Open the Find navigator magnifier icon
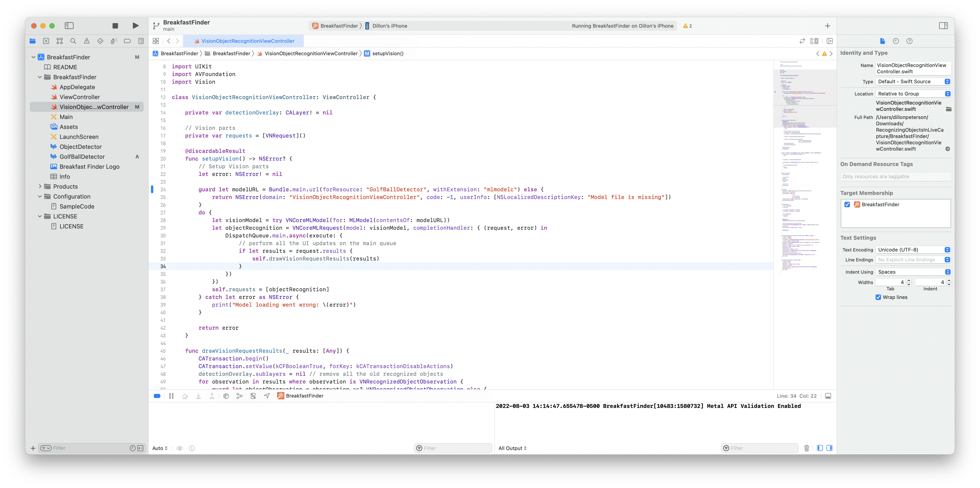Viewport: 980px width, 488px height. click(73, 41)
